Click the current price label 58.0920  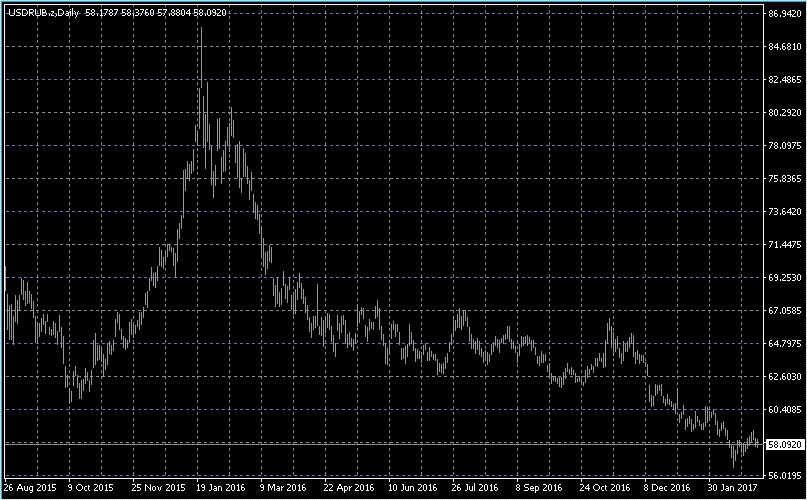[784, 444]
